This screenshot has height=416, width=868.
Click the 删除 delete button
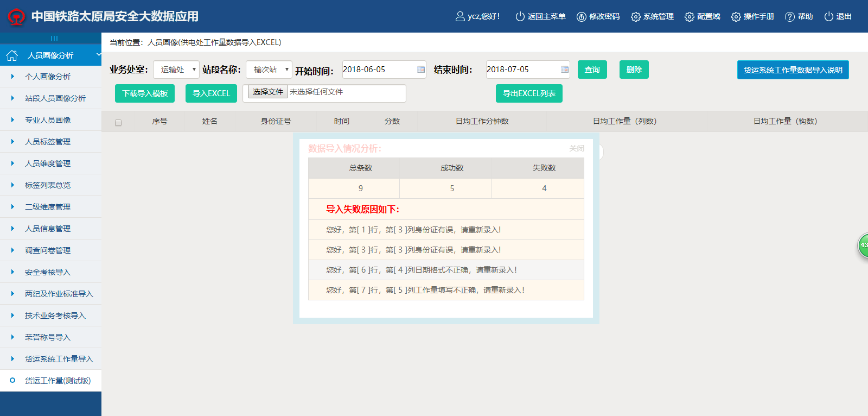coord(634,70)
